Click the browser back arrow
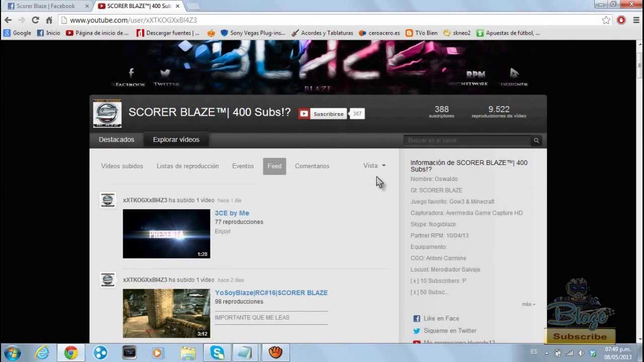 click(8, 20)
